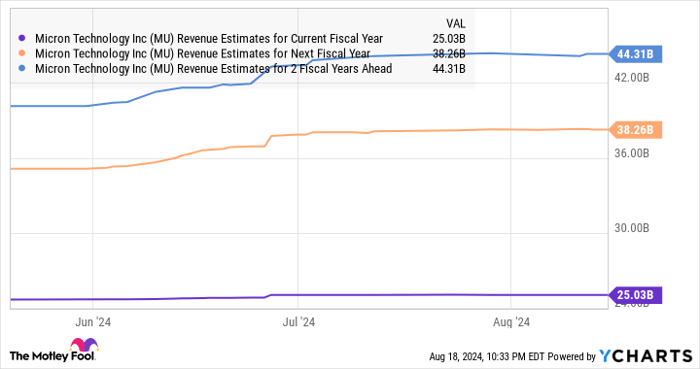Click the orange 38.26B end-of-line value tag
The width and height of the screenshot is (700, 369).
pos(635,130)
